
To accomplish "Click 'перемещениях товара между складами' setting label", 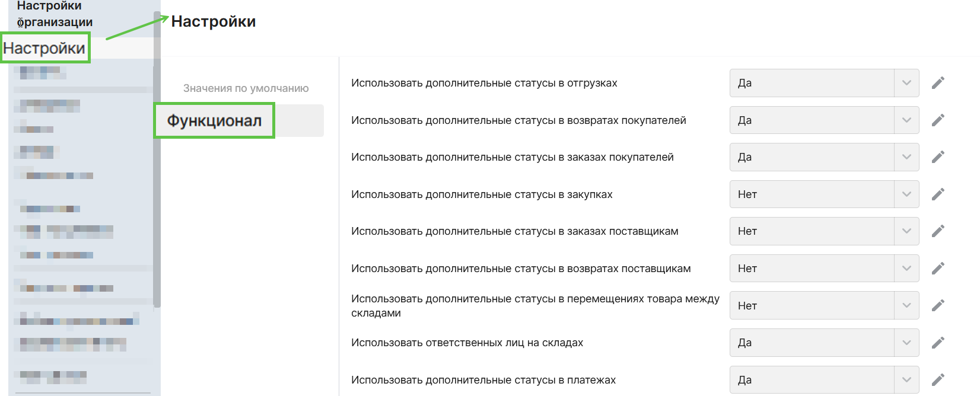I will pos(535,306).
